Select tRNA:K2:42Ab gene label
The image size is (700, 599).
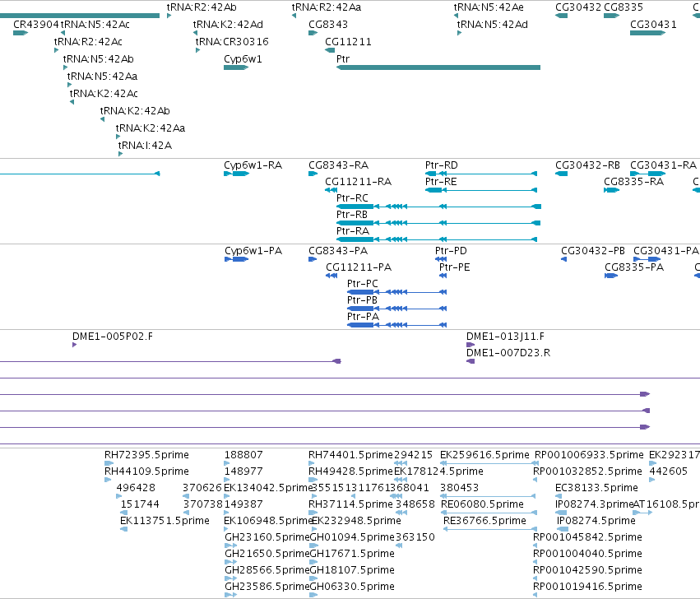tap(135, 110)
